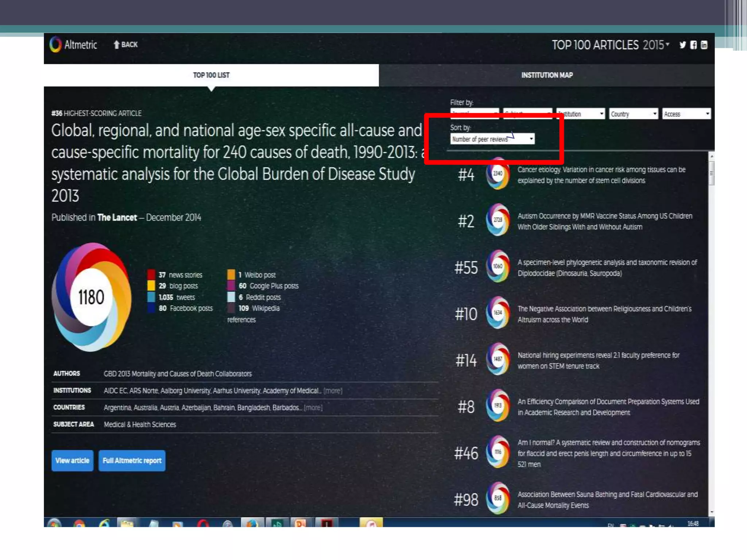The width and height of the screenshot is (747, 560).
Task: Click the article list scrollbar down arrow
Action: tap(711, 512)
